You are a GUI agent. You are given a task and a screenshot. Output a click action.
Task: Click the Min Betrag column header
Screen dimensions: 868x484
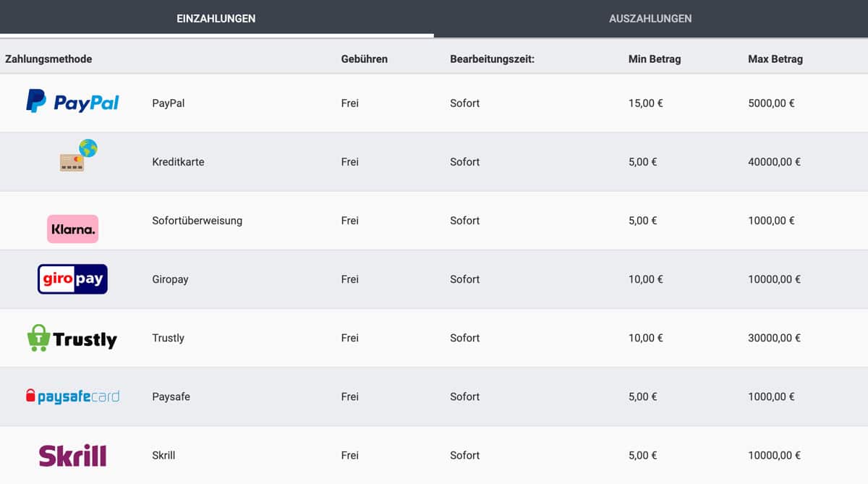(655, 59)
